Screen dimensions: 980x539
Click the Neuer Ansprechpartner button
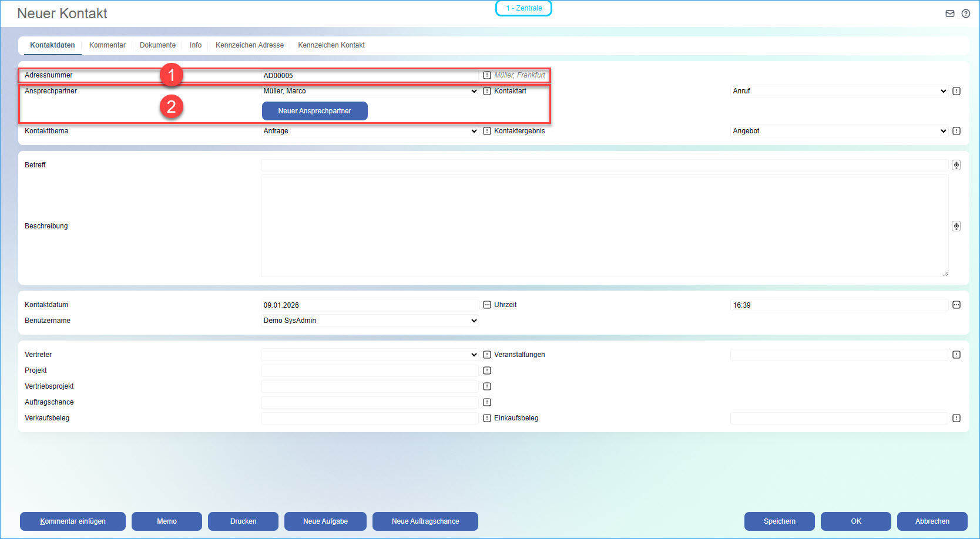click(314, 111)
